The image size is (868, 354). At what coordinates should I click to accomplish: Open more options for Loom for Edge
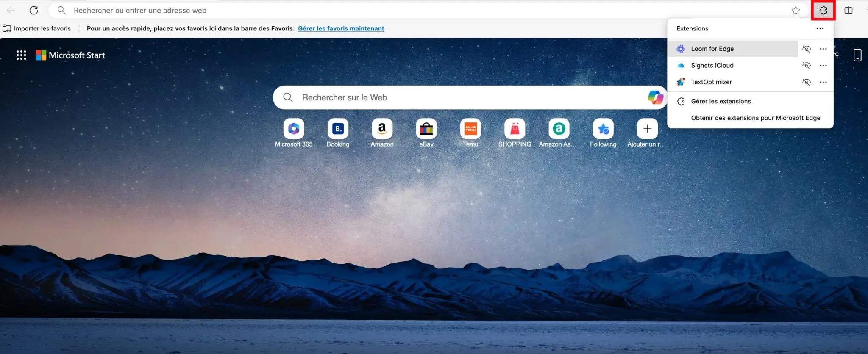[x=823, y=49]
